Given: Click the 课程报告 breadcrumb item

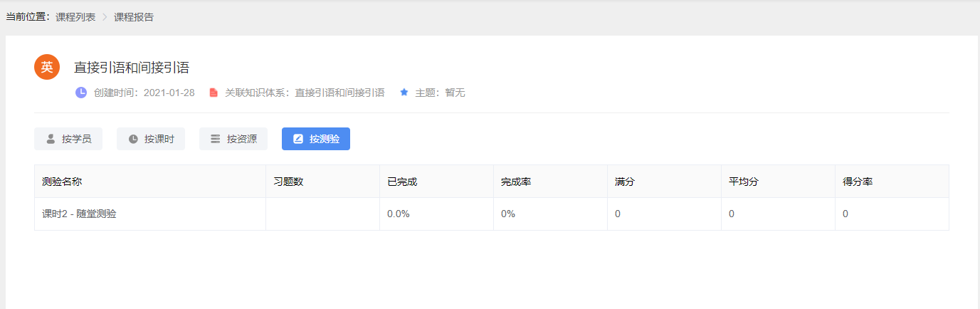Looking at the screenshot, I should pos(134,17).
